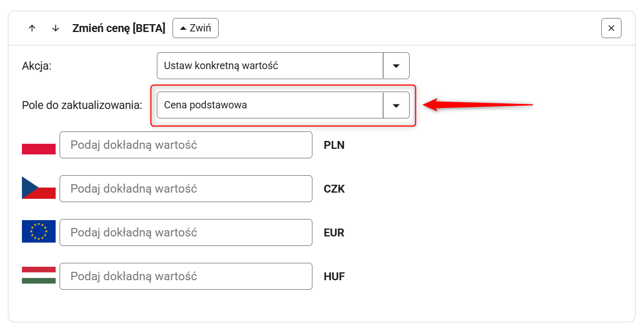
Task: Click the 'Cena podstawowa' combo box
Action: coord(270,105)
